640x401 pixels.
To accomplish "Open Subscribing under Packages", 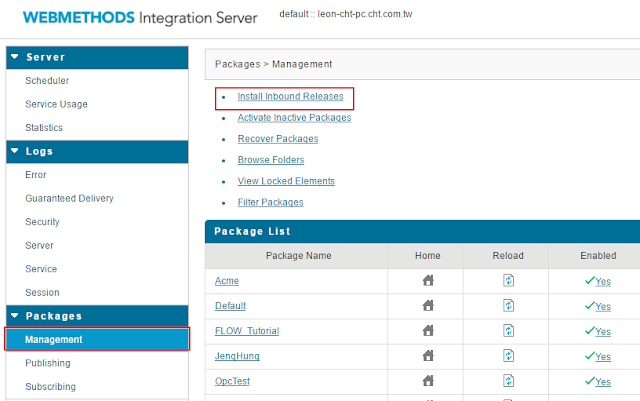I will click(50, 387).
